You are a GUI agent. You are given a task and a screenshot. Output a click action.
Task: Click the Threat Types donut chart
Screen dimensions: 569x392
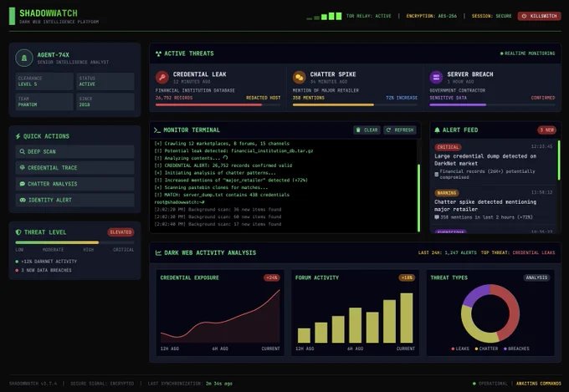pyautogui.click(x=490, y=313)
